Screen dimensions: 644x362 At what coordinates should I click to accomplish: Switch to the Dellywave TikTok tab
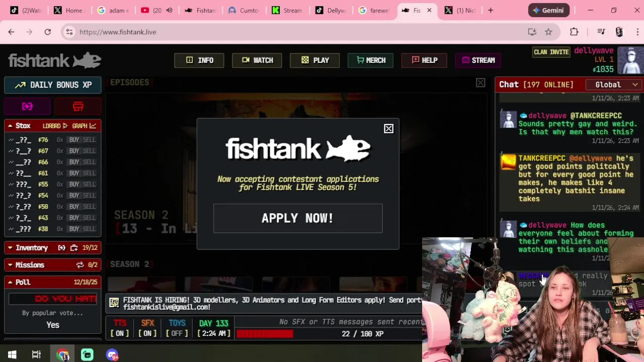(x=330, y=10)
